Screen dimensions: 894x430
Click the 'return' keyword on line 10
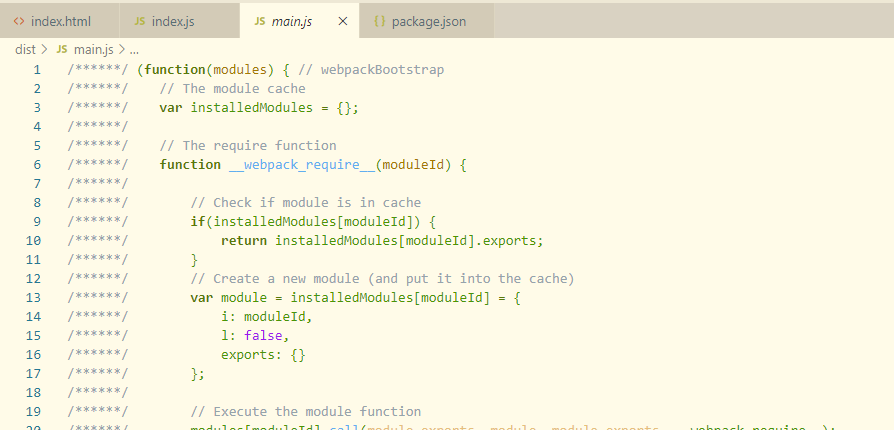pos(244,241)
